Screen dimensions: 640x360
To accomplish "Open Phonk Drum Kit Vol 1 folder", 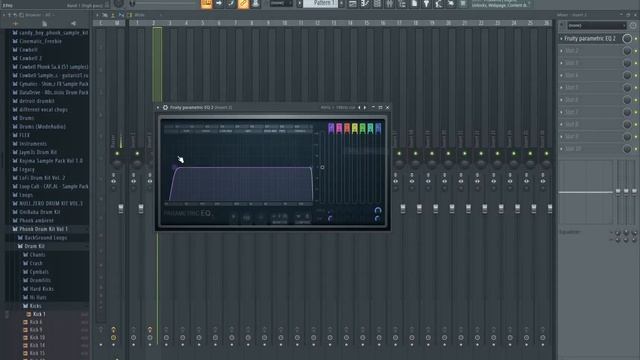I will 43,229.
